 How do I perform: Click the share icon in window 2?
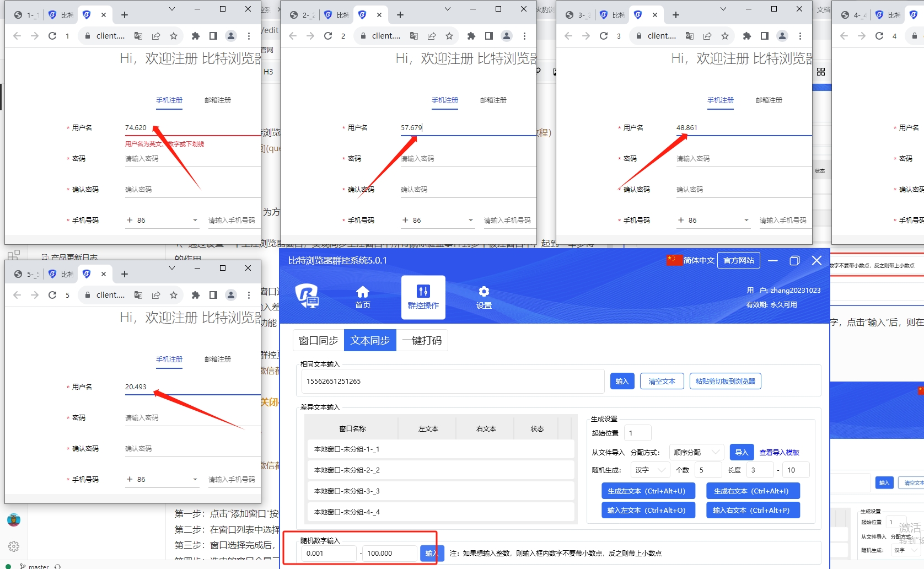[432, 36]
